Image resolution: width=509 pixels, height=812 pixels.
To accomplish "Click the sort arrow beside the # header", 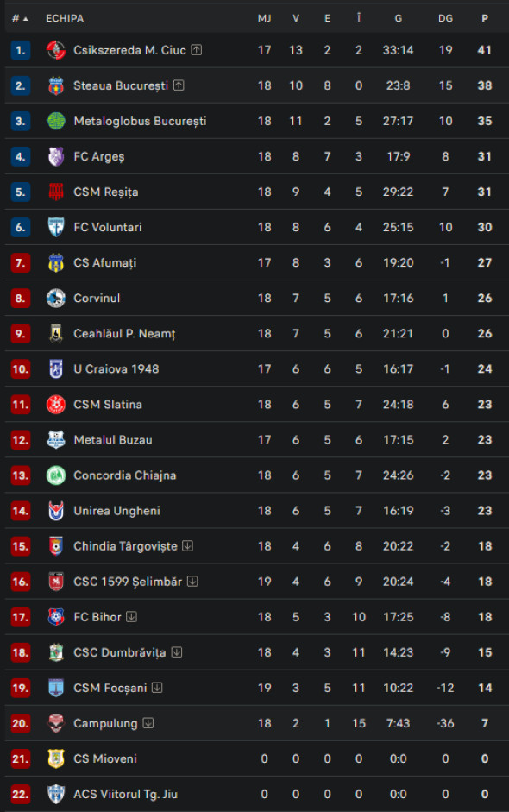I will pyautogui.click(x=26, y=17).
